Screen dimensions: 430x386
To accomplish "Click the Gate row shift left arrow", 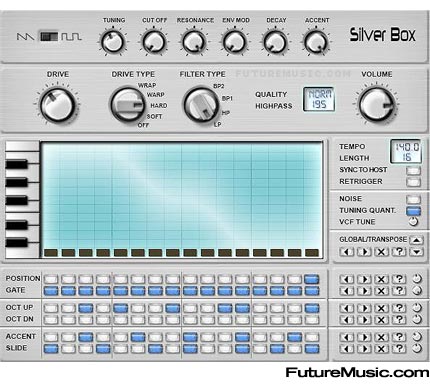I will [347, 291].
